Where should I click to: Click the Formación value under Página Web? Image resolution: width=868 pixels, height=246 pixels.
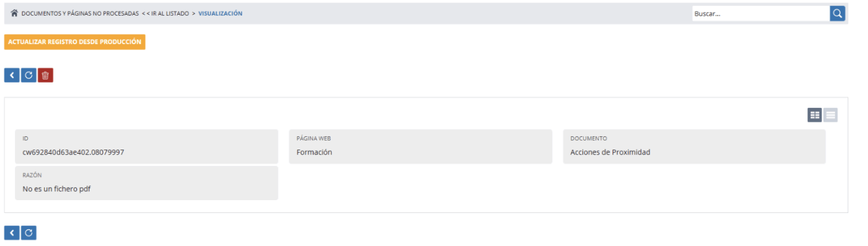(314, 153)
